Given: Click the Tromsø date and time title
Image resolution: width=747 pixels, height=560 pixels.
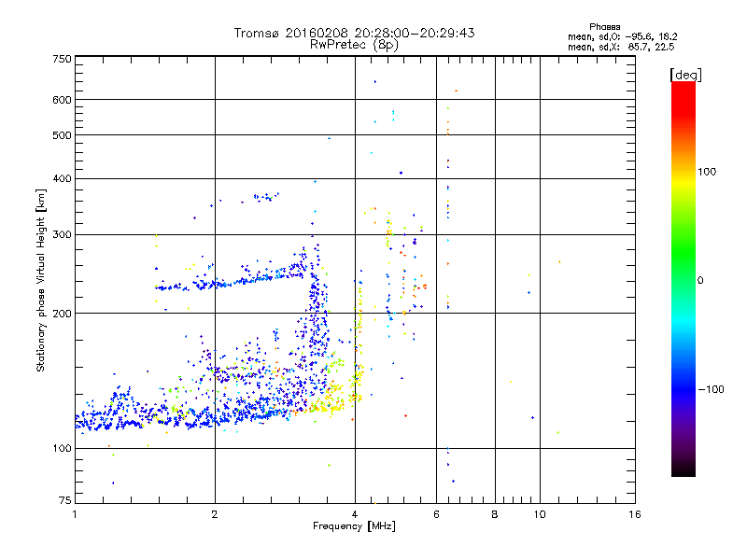Looking at the screenshot, I should (x=354, y=33).
